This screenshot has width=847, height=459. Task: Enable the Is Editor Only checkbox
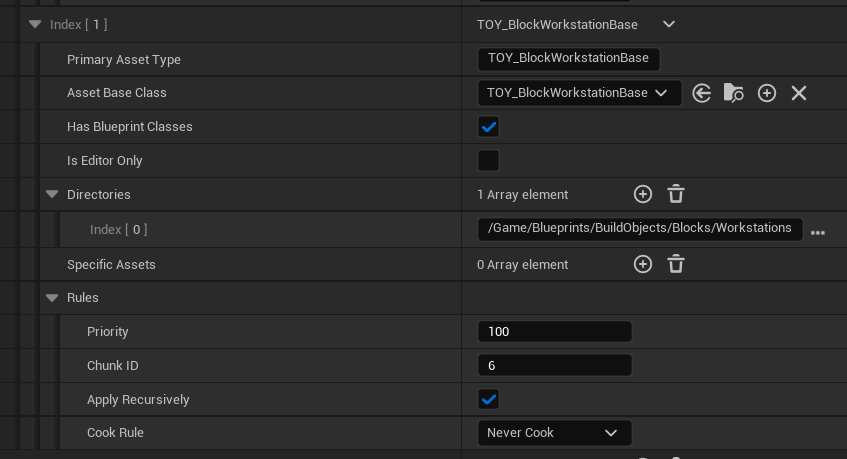point(488,160)
